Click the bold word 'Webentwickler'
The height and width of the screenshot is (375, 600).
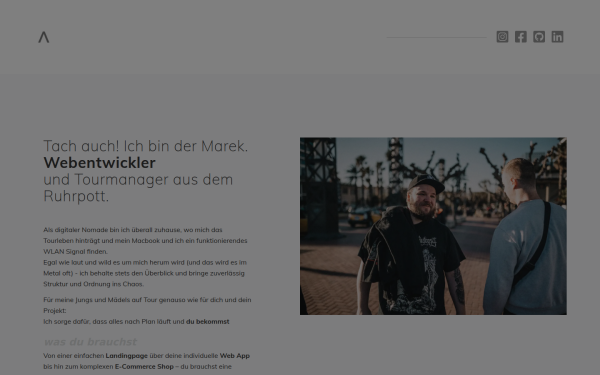tap(99, 163)
